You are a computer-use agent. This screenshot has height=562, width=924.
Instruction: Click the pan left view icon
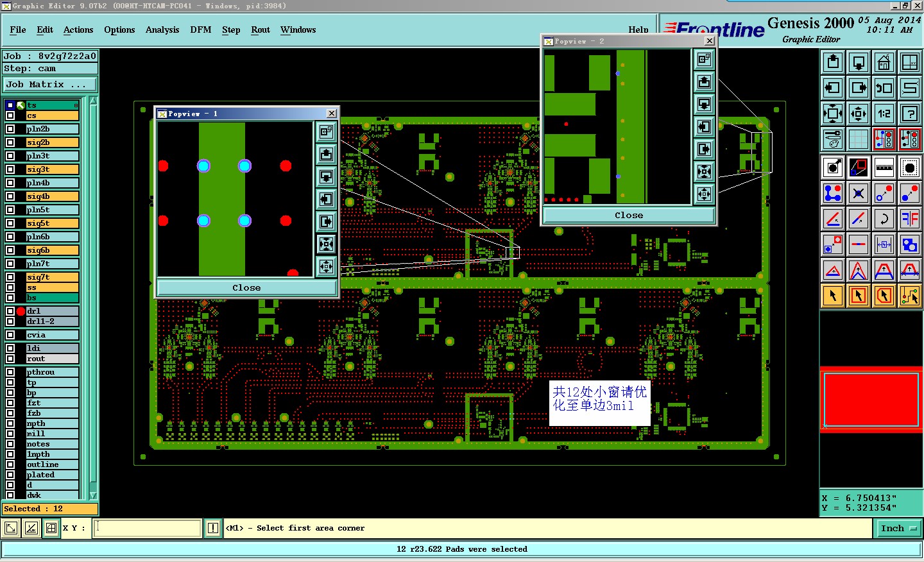pyautogui.click(x=833, y=88)
